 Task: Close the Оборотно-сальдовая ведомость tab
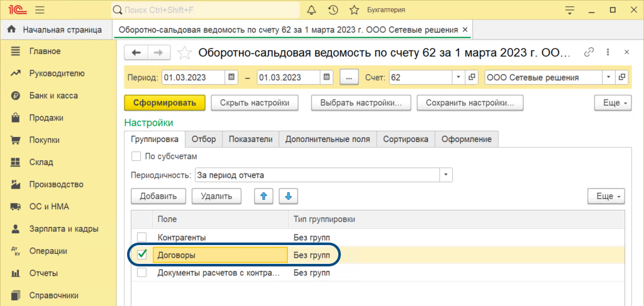tap(465, 30)
